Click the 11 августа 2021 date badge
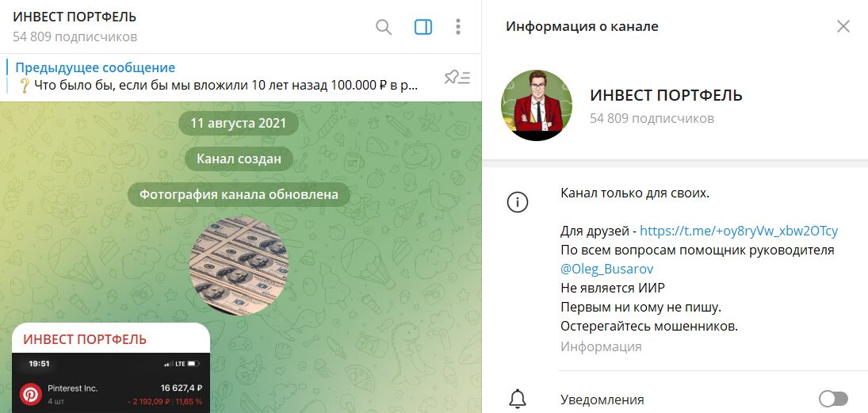868x413 pixels. [x=238, y=123]
